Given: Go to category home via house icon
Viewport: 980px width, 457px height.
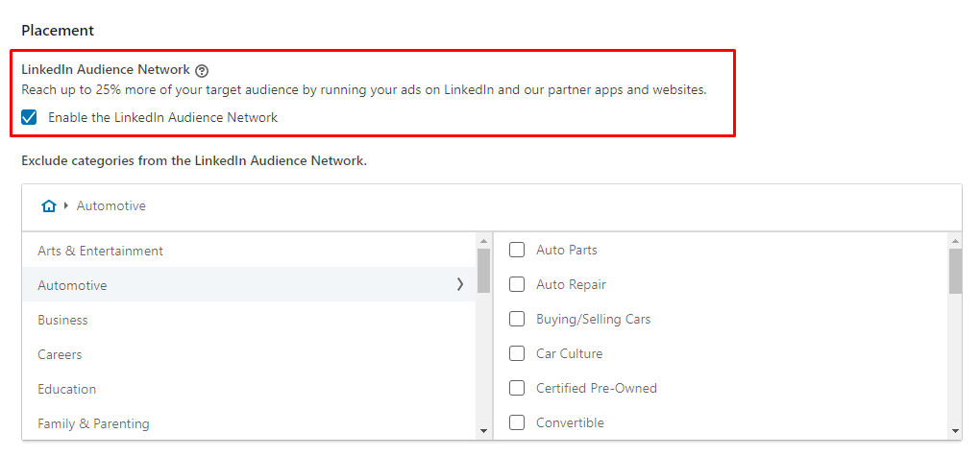Looking at the screenshot, I should (x=49, y=206).
